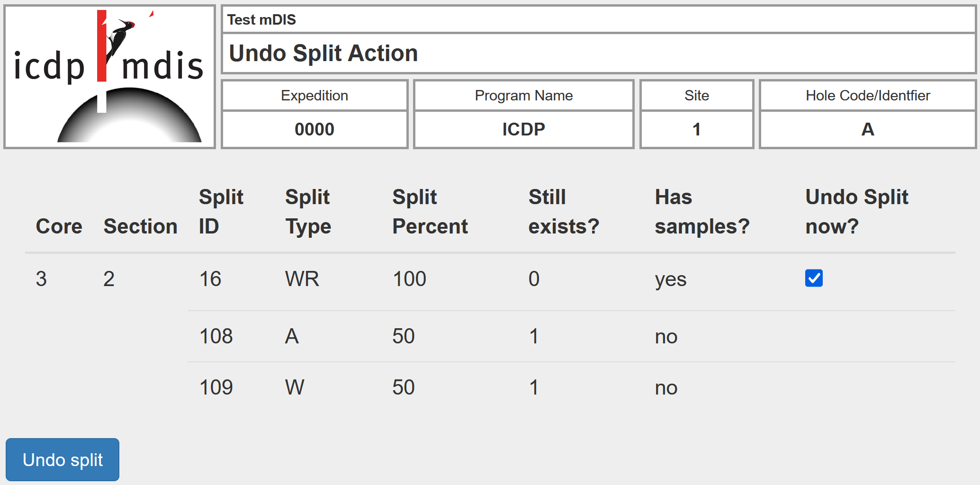Select the Split Type WR cell

click(x=303, y=279)
